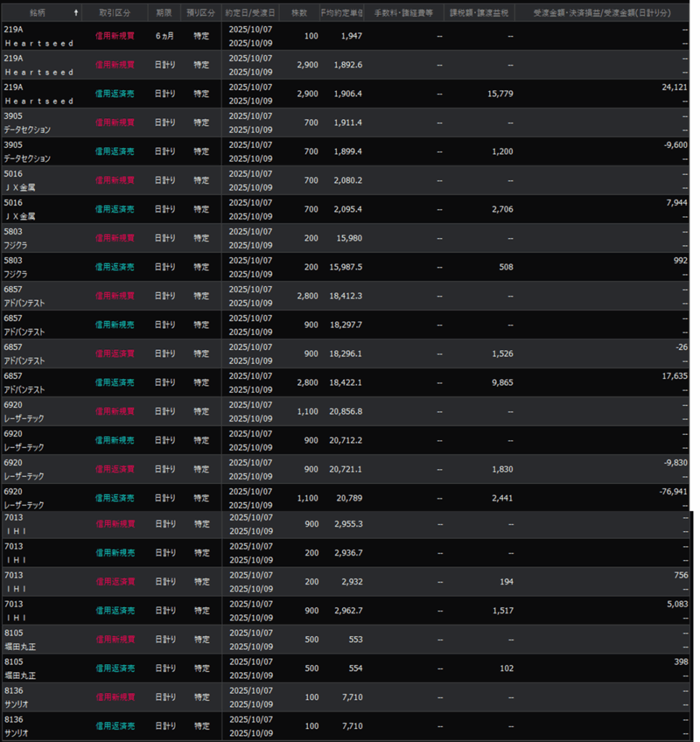Sort by 約定日/受渡日 column header
Viewport: 700px width, 742px height.
coord(250,13)
